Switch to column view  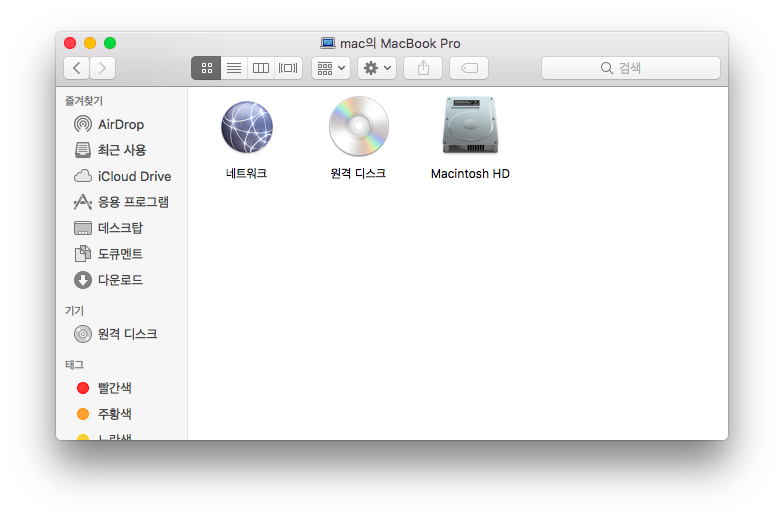pos(261,68)
